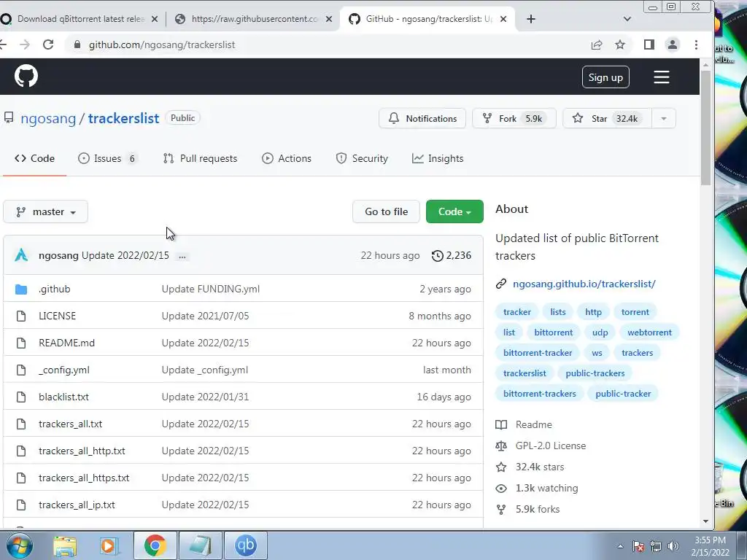Fork the repository

(x=514, y=119)
